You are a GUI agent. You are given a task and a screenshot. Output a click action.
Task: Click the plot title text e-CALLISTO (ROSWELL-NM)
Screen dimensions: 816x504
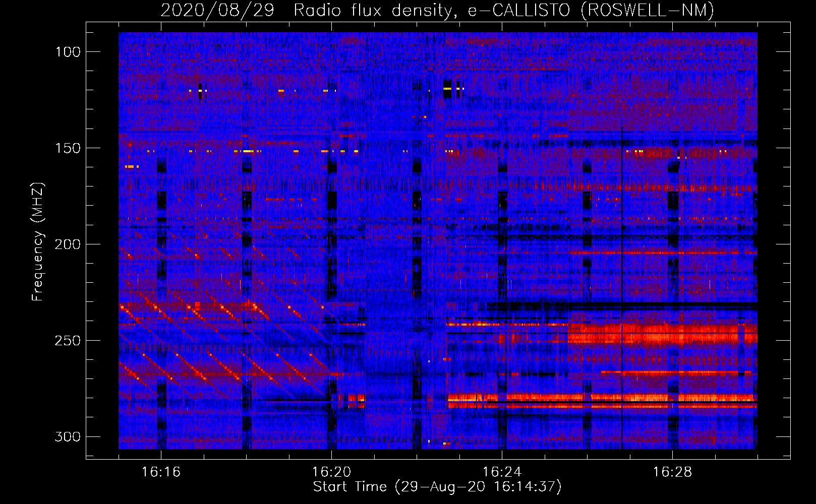591,10
